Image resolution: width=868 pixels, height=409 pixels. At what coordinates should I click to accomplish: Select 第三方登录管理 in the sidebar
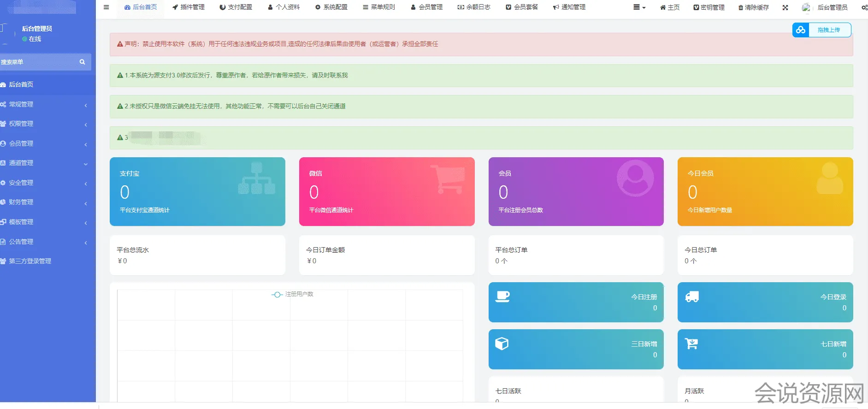coord(30,261)
